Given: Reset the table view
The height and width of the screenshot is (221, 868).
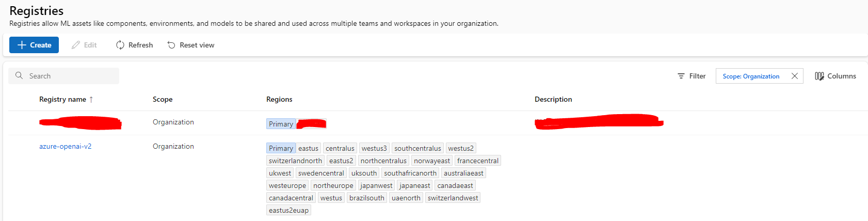Looking at the screenshot, I should pos(191,45).
